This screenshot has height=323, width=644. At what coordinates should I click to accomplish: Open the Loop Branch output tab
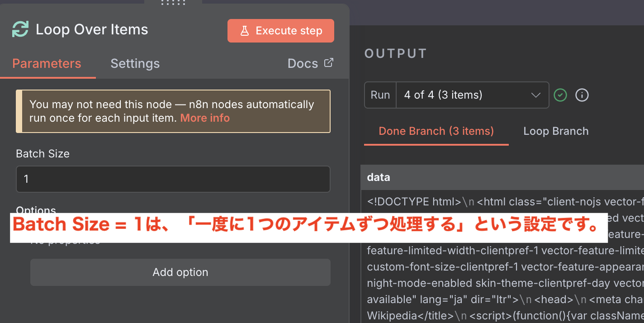pyautogui.click(x=556, y=131)
